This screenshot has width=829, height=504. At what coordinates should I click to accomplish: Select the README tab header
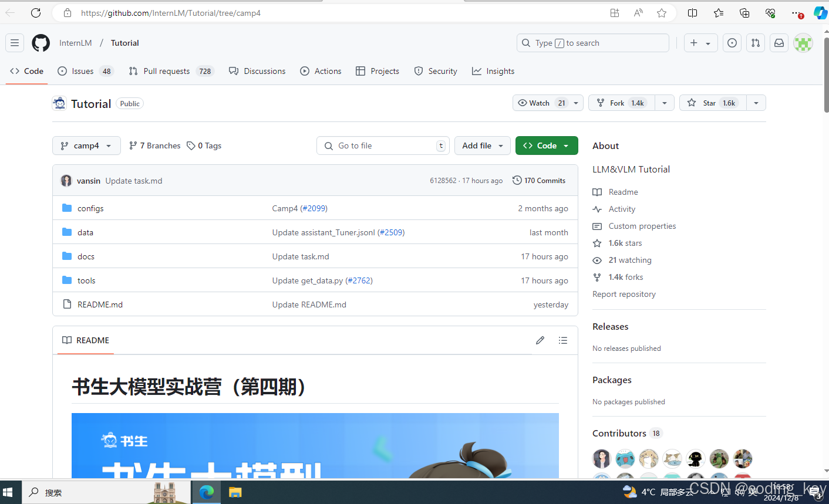tap(86, 340)
